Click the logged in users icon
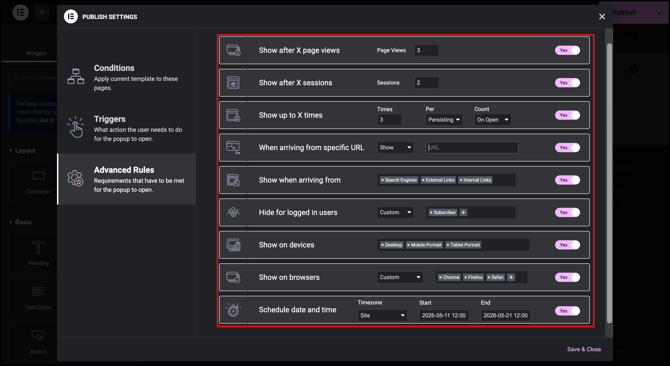The image size is (670, 366). click(233, 212)
